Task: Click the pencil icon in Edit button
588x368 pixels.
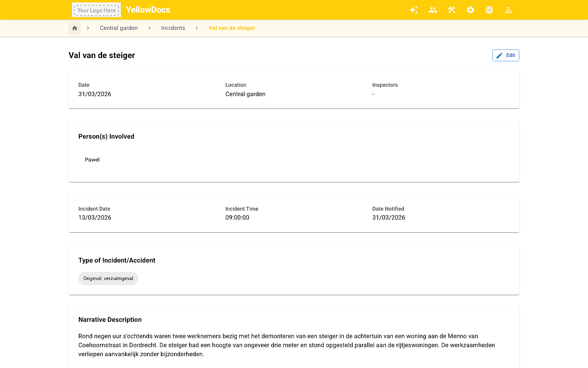Action: 499,56
